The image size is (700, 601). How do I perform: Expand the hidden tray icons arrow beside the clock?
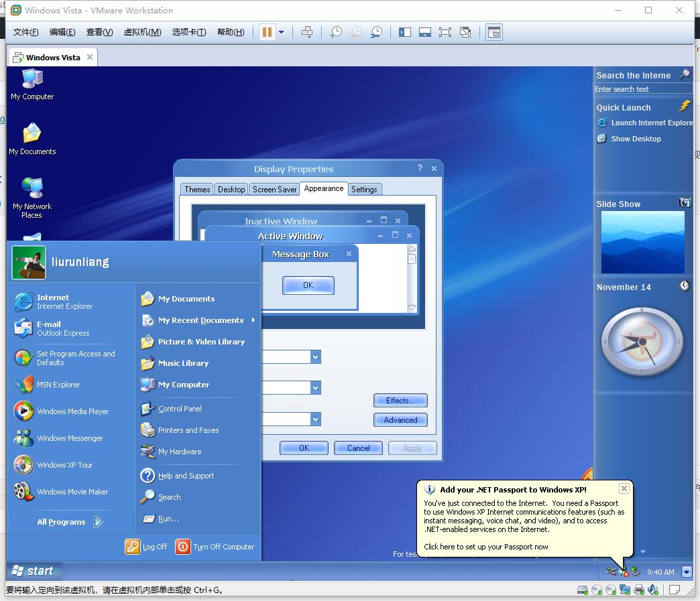tap(687, 572)
